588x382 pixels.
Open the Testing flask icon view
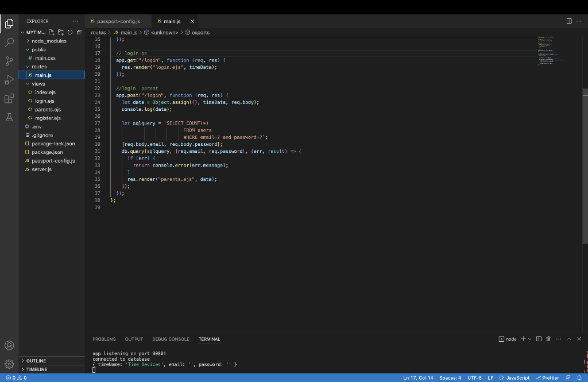9,117
